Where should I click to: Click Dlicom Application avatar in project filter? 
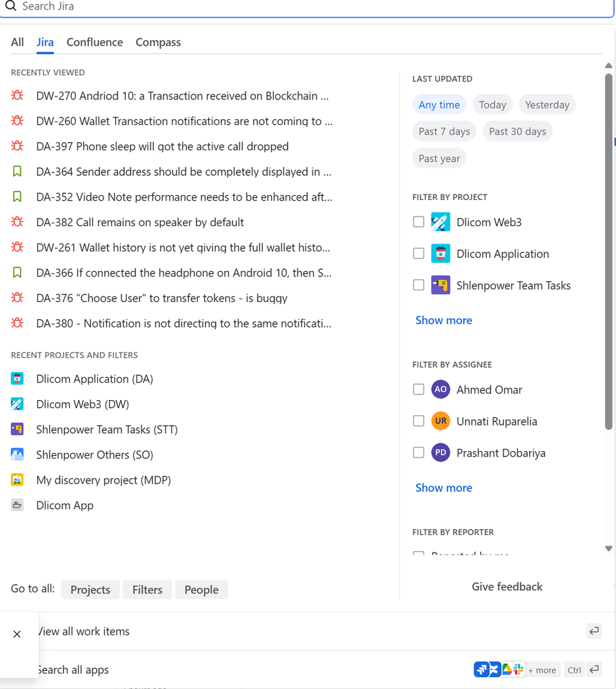click(x=440, y=254)
